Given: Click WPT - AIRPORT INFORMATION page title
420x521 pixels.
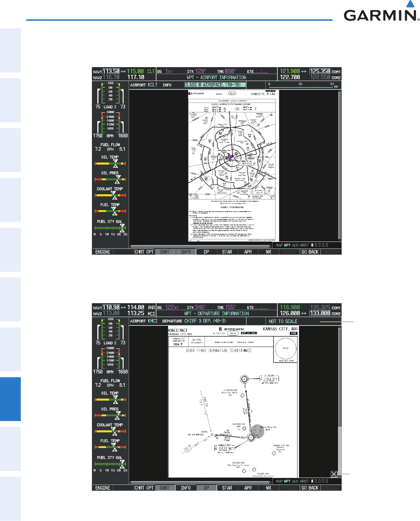Looking at the screenshot, I should tap(217, 78).
